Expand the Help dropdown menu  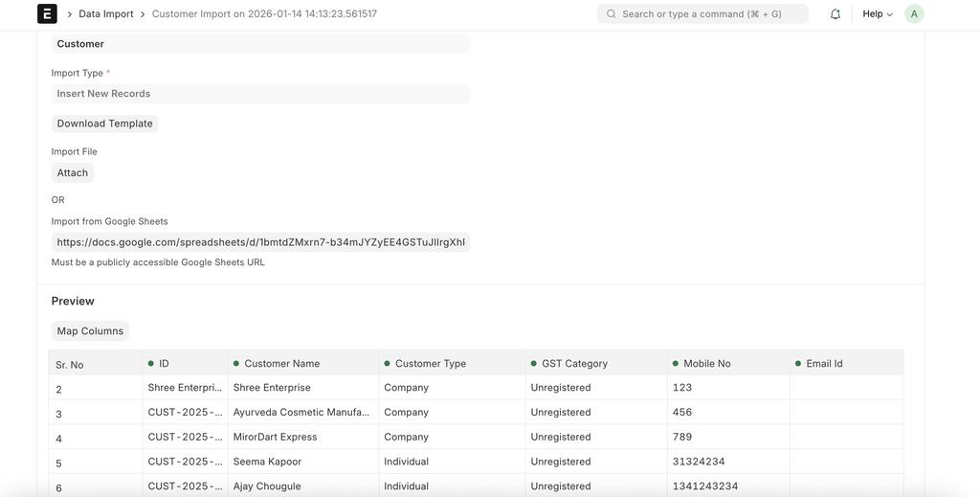pyautogui.click(x=878, y=14)
